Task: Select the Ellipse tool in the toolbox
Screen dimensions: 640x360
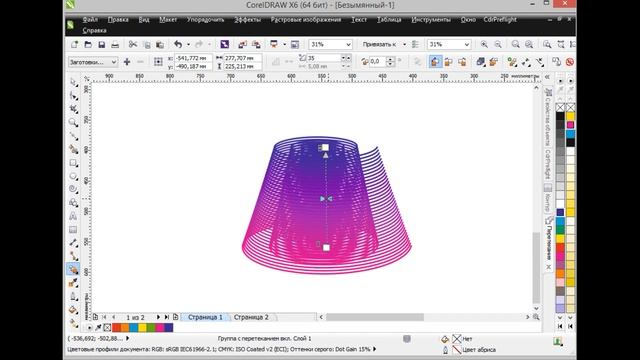Action: 73,176
